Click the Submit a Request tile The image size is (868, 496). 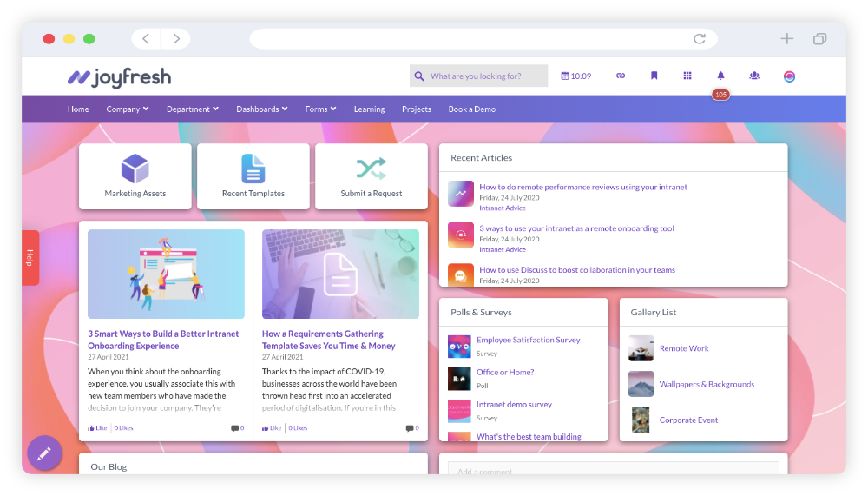click(372, 176)
